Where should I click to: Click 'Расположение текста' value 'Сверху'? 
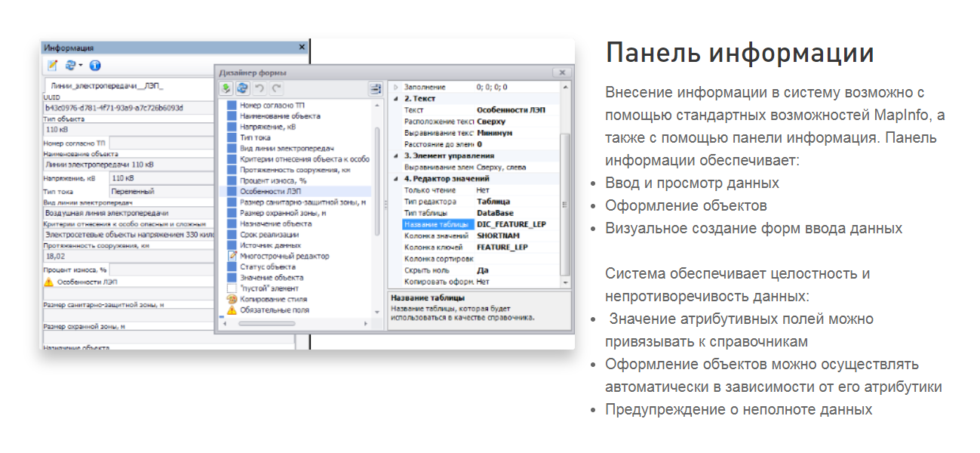pyautogui.click(x=492, y=122)
